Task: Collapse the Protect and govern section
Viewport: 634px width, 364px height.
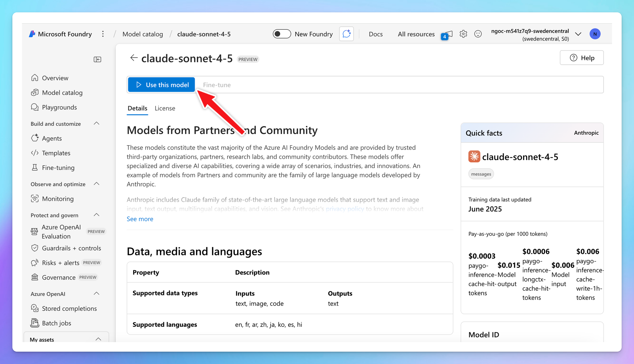Action: 97,215
